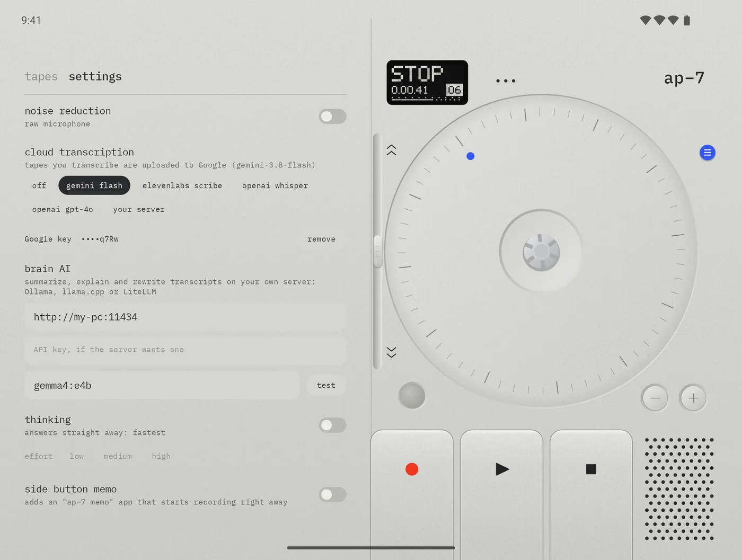
Task: Enable the thinking toggle
Action: pos(333,425)
